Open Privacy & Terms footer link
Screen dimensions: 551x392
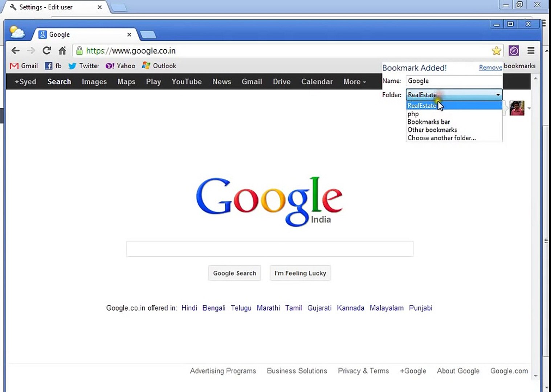[x=363, y=371]
